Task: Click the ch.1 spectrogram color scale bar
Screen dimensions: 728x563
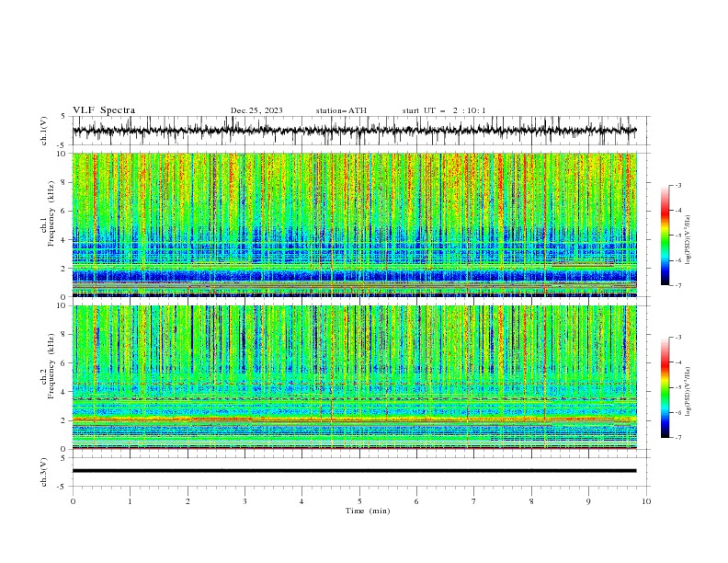Action: pyautogui.click(x=665, y=236)
